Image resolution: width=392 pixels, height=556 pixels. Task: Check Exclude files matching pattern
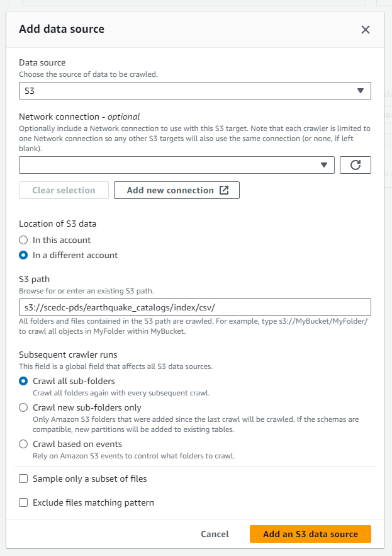[23, 502]
